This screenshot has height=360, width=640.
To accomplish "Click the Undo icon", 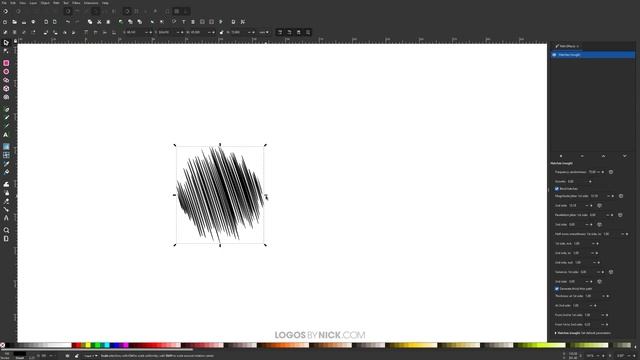I will coord(68,22).
